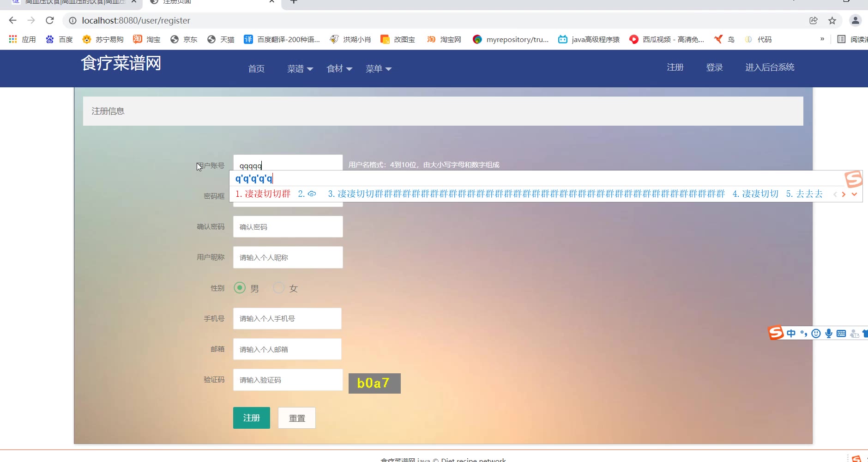Bookmark this page with the star icon
This screenshot has width=868, height=462.
(832, 20)
